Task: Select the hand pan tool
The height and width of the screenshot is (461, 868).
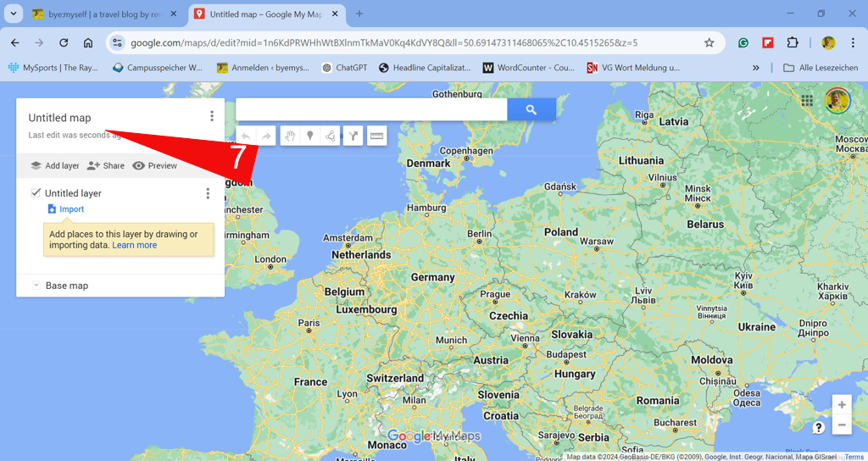Action: coord(290,136)
